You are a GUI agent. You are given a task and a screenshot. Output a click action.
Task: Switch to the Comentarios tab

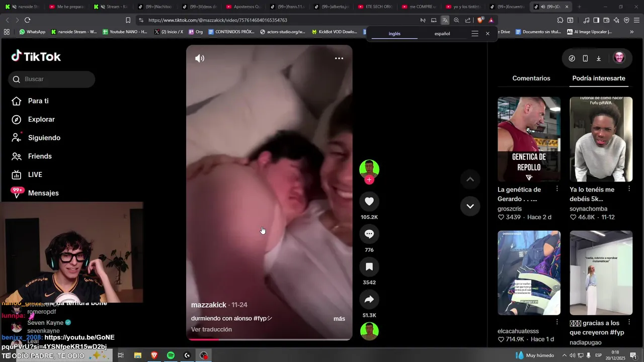pyautogui.click(x=531, y=78)
